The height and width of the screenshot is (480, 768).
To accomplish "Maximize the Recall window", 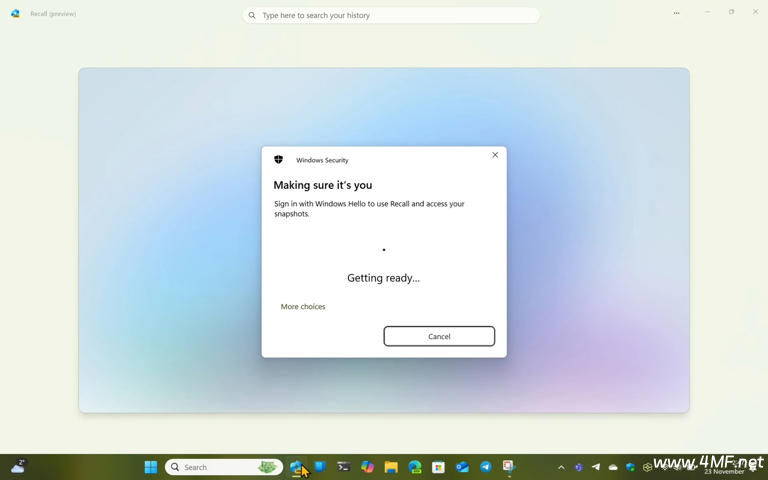I will point(731,12).
